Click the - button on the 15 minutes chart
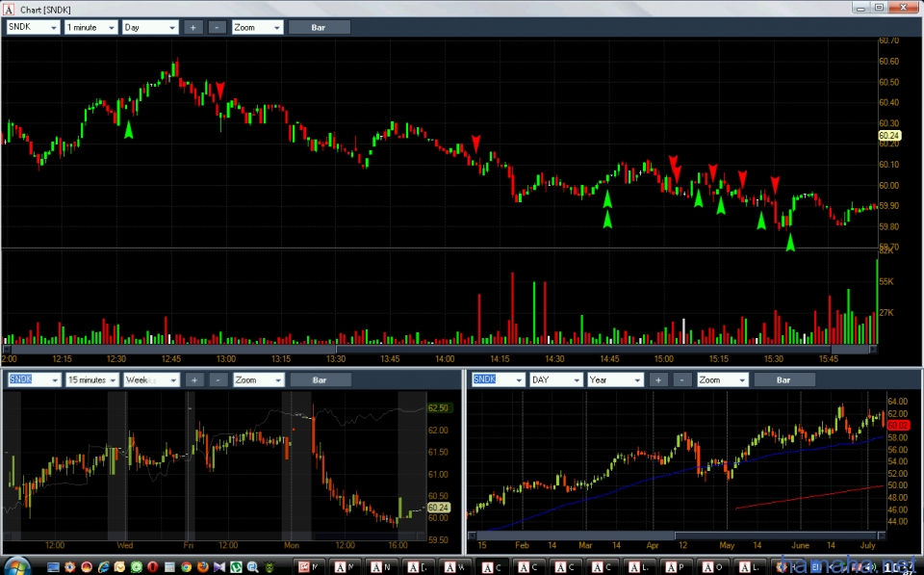 click(218, 379)
